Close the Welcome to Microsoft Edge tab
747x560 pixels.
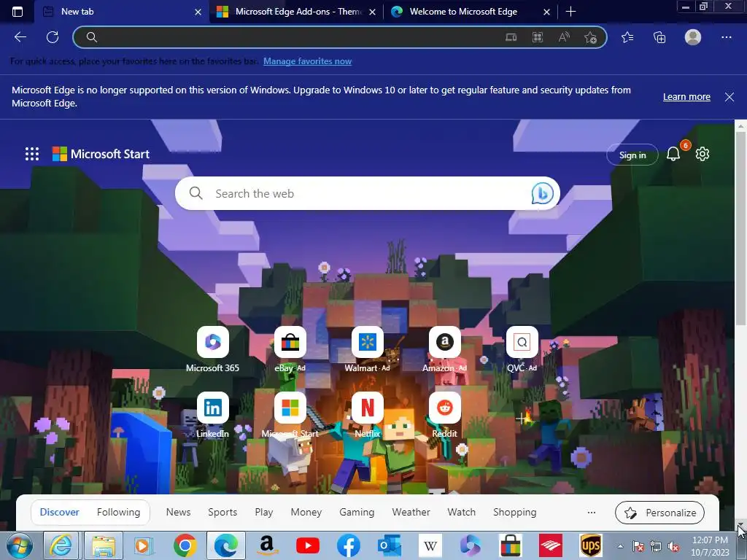tap(547, 12)
